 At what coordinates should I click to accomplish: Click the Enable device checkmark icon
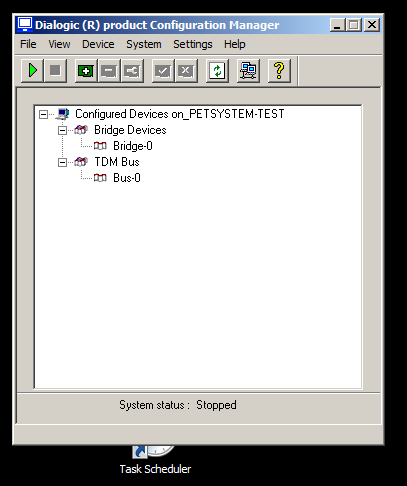[x=163, y=71]
